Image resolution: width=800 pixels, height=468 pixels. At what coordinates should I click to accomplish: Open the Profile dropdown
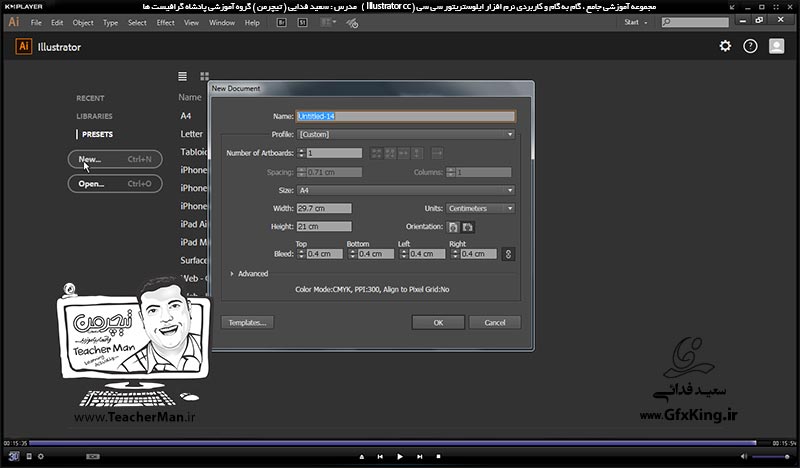pyautogui.click(x=406, y=134)
